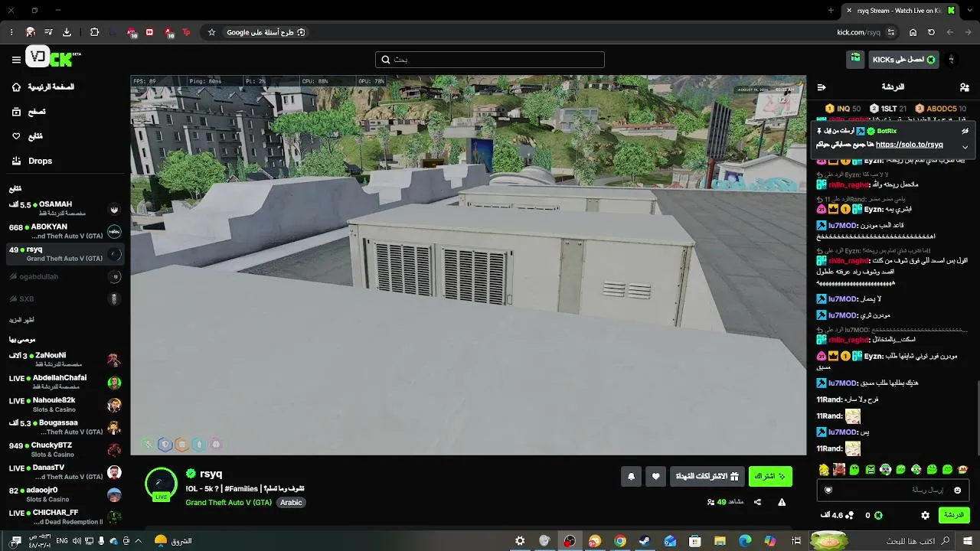Open the media controls icon in Chrome toolbar
980x551 pixels.
(x=48, y=32)
